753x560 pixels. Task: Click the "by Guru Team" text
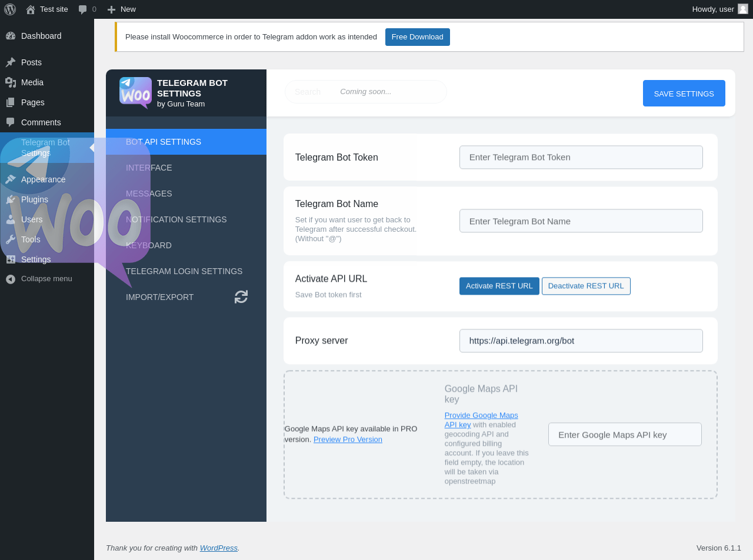pos(181,104)
